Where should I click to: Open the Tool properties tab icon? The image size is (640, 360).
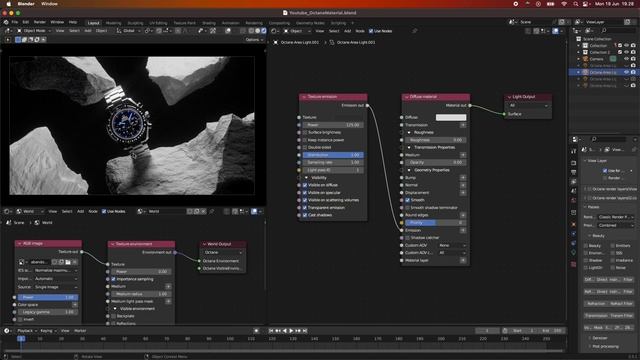[x=573, y=151]
